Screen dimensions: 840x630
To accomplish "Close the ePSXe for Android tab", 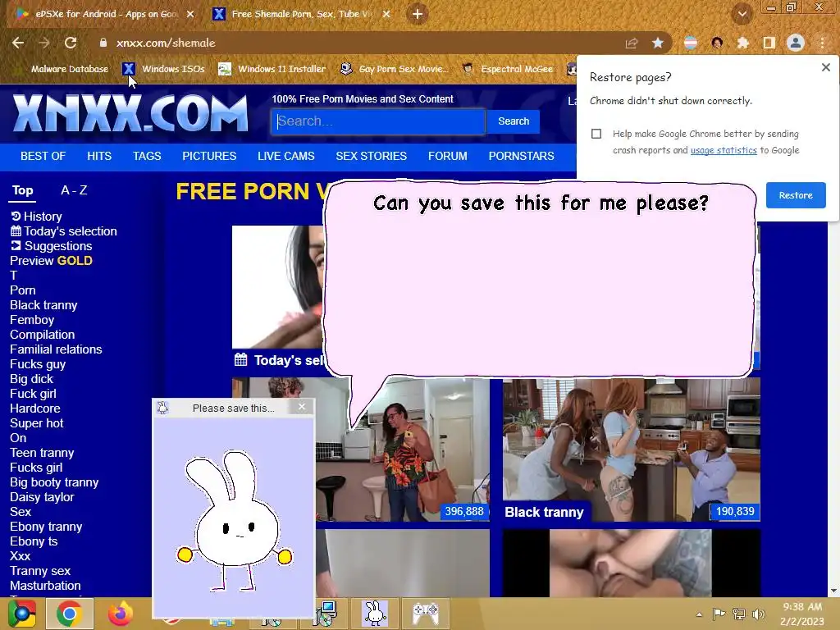I will pos(190,14).
